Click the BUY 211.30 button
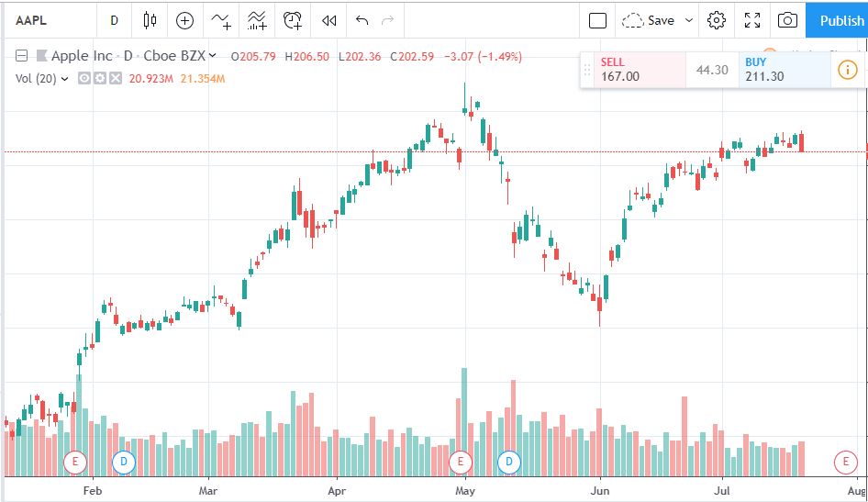 [785, 70]
